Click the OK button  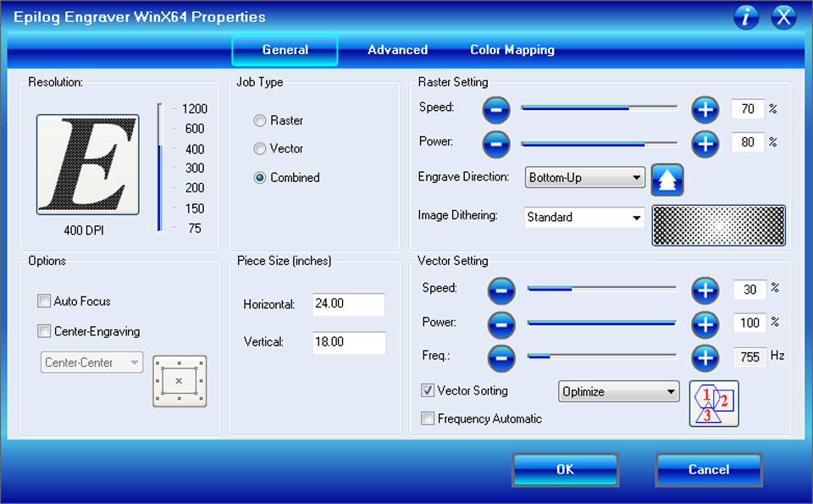click(565, 470)
